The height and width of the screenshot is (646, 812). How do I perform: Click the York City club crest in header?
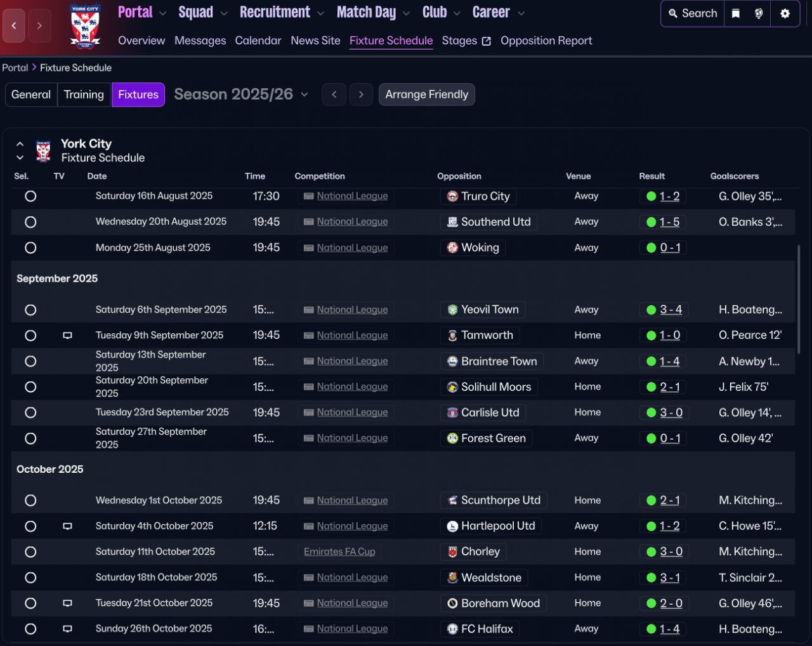(x=85, y=27)
